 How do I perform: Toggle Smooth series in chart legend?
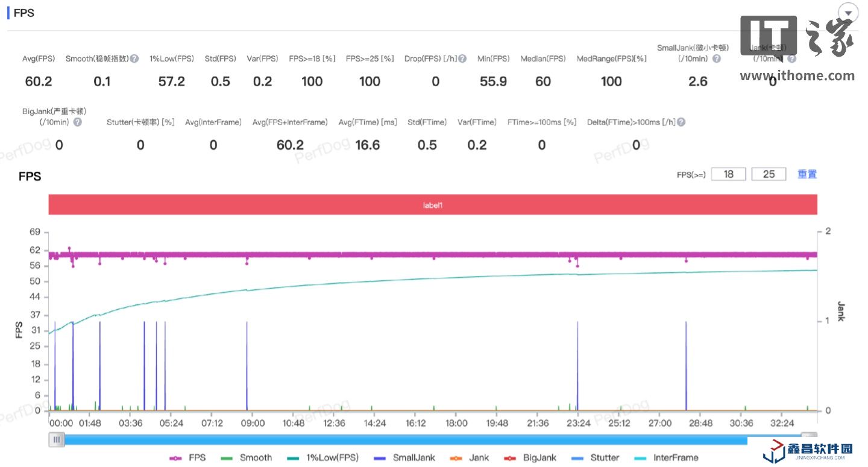click(x=247, y=458)
